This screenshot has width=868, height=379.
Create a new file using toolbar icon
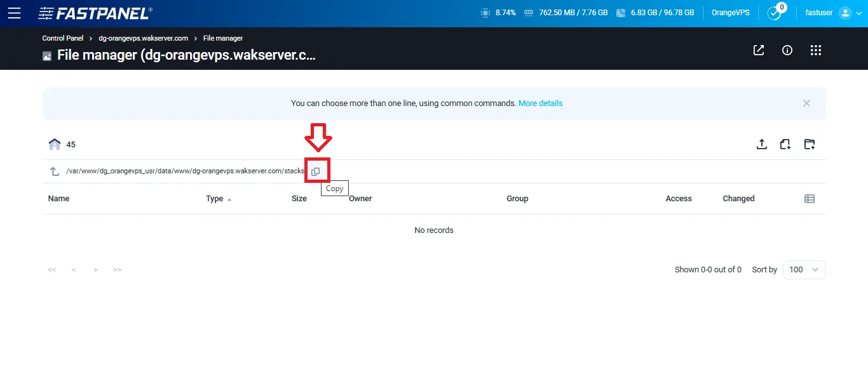(785, 144)
